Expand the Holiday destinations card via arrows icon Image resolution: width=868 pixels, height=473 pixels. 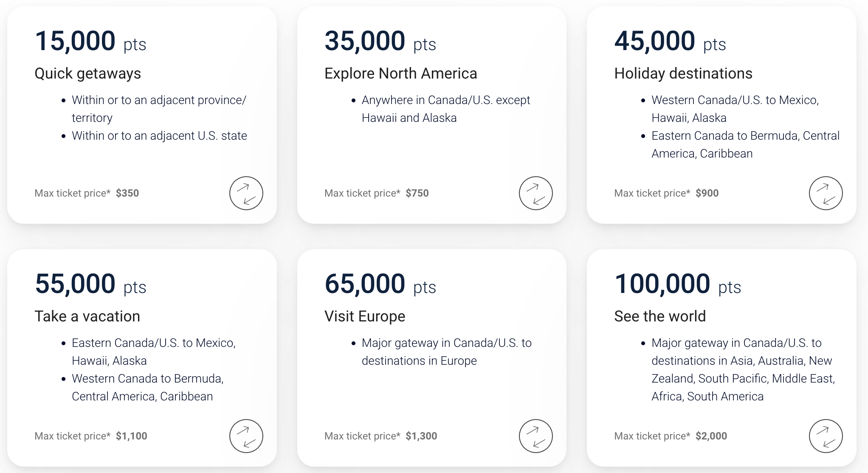coord(825,193)
